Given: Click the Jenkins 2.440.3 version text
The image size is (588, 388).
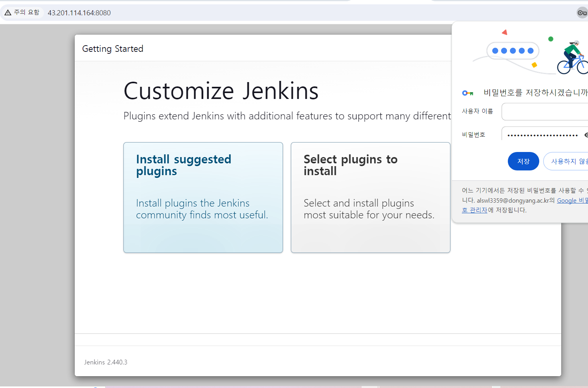Looking at the screenshot, I should tap(106, 362).
